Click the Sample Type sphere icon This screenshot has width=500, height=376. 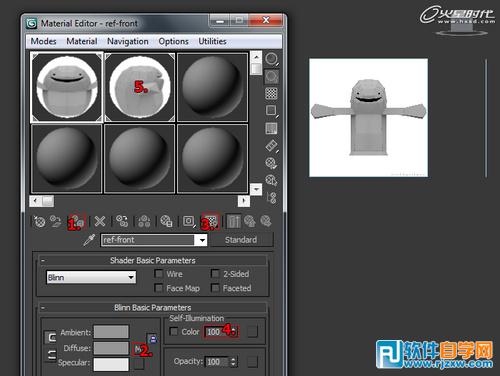coord(271,59)
